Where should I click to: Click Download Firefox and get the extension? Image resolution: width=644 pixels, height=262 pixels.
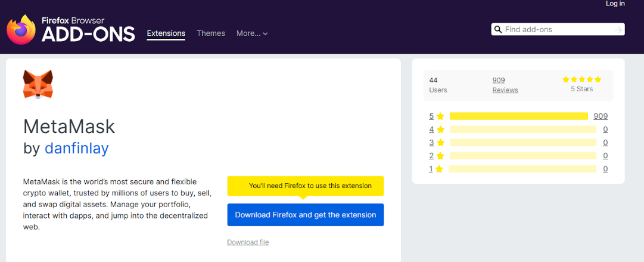306,215
